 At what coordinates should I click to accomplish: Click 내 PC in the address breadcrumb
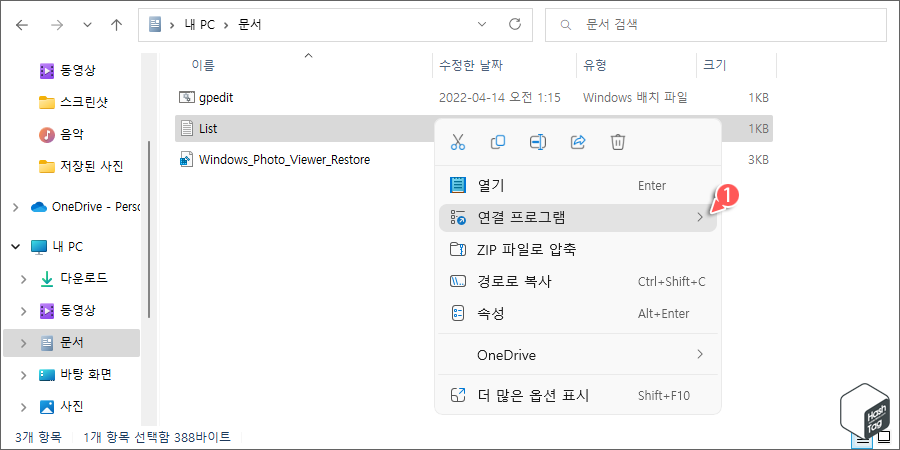point(199,25)
